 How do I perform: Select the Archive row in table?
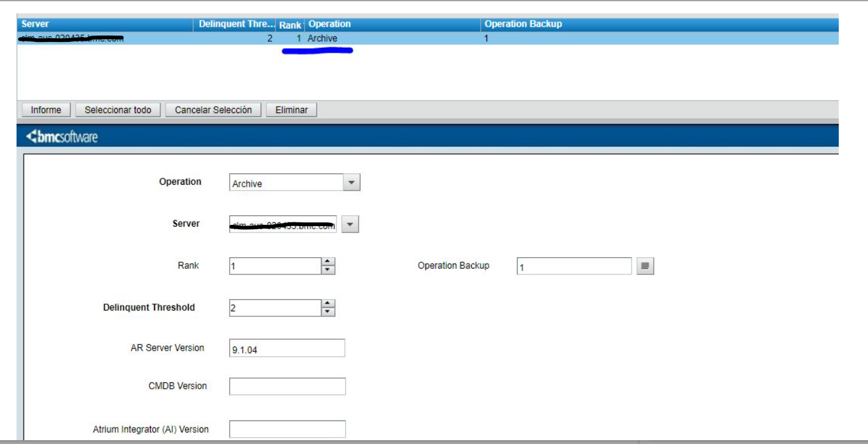(322, 39)
